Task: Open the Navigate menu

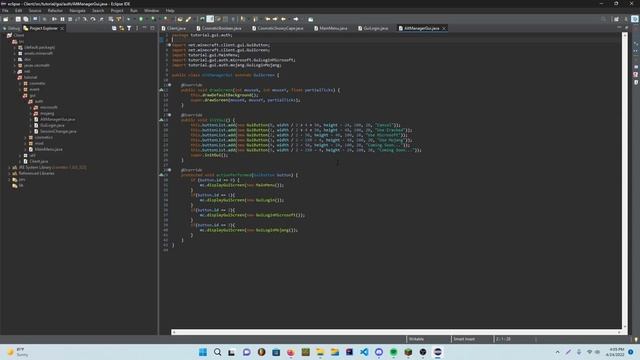Action: [x=77, y=11]
